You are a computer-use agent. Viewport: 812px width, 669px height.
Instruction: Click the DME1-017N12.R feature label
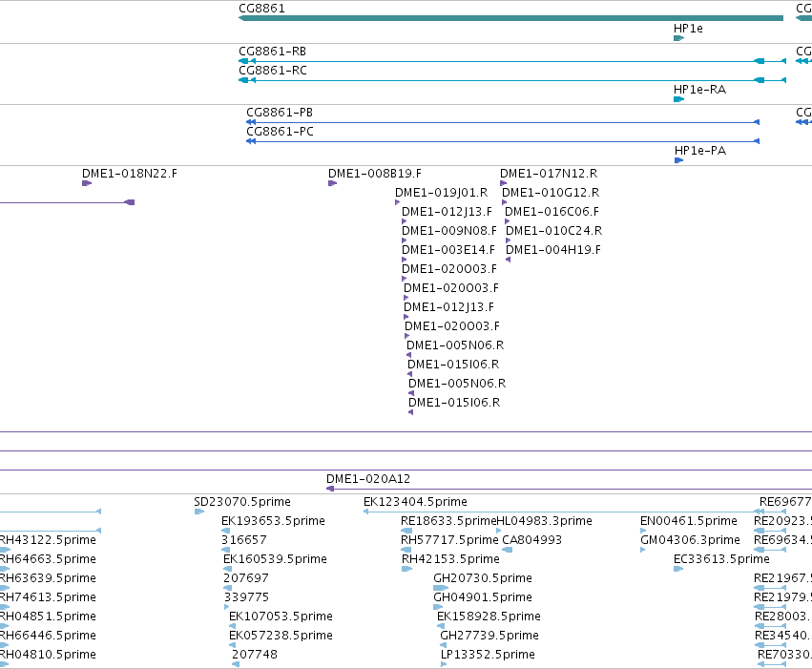549,174
